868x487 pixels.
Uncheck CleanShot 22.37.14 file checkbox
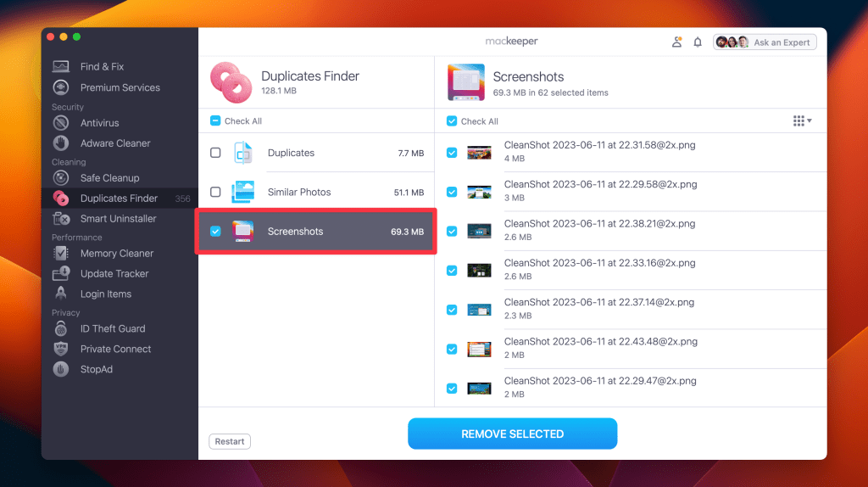[452, 310]
